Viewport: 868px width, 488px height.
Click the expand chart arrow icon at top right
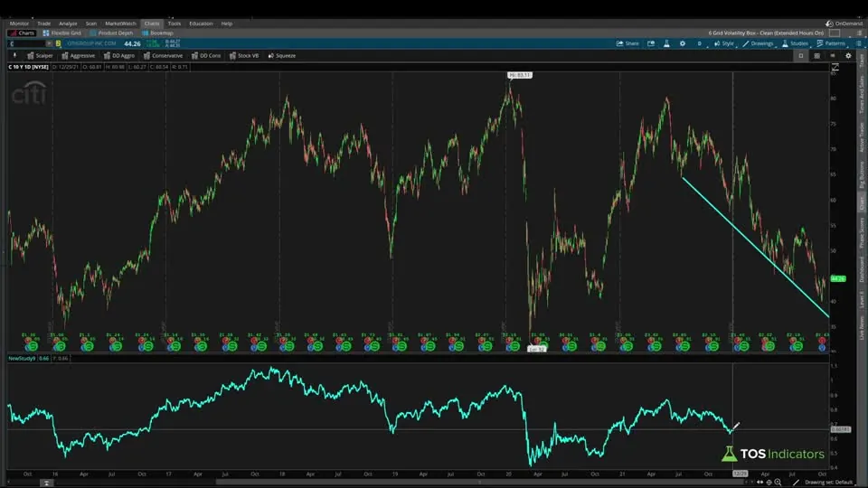pos(835,67)
